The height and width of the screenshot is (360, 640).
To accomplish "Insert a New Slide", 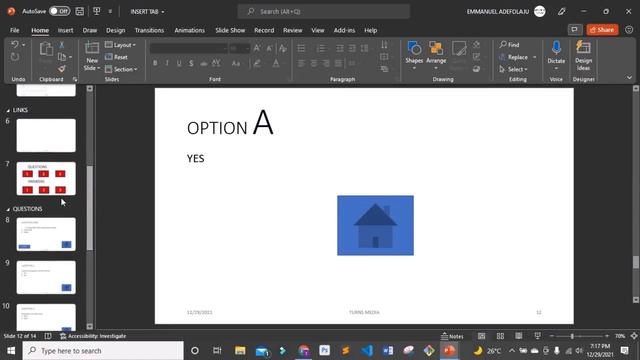I will click(92, 56).
